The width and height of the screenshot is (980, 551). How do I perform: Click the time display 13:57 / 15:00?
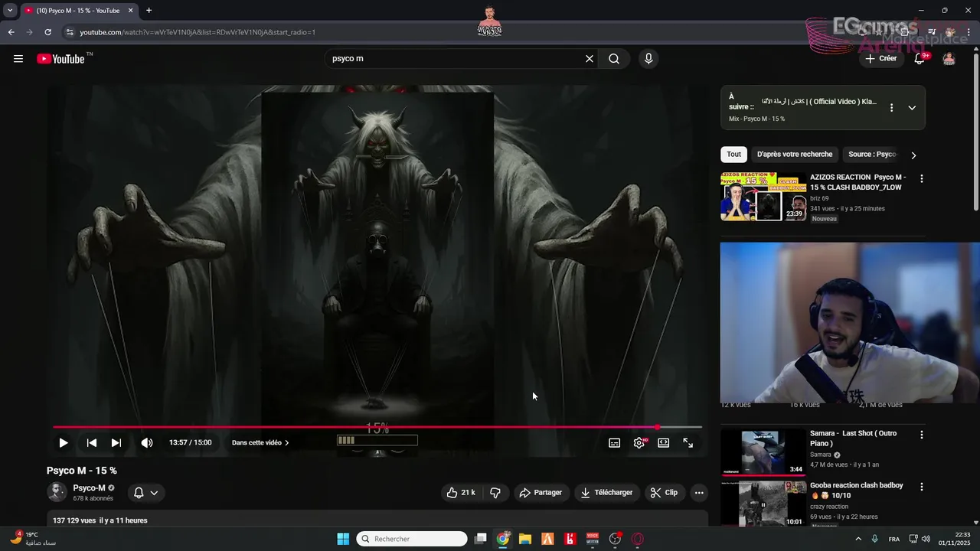pyautogui.click(x=190, y=442)
